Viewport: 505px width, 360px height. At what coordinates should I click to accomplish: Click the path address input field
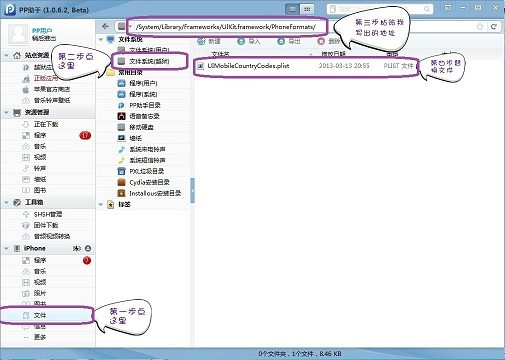(x=227, y=27)
